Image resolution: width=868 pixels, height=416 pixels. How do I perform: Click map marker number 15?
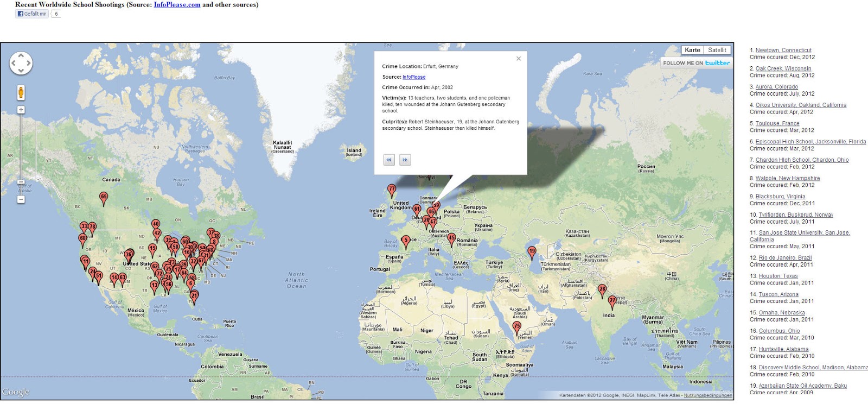tap(153, 249)
